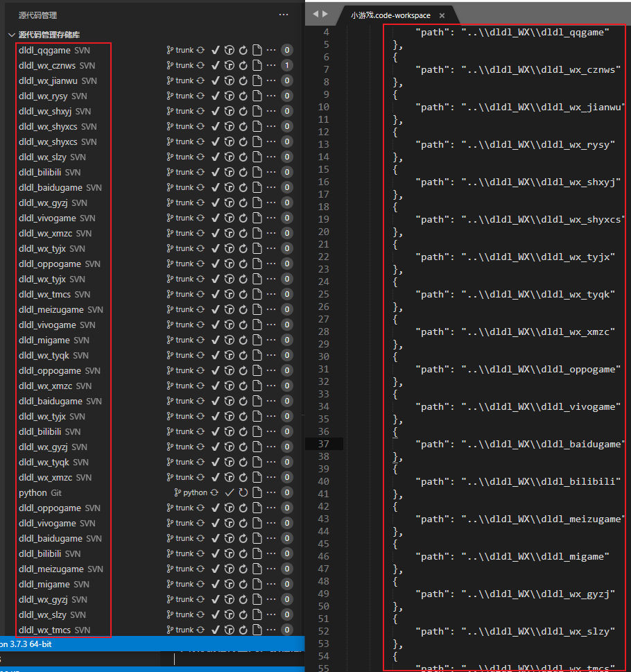Image resolution: width=631 pixels, height=672 pixels.
Task: Open more actions for the python Git repository
Action: click(x=272, y=492)
